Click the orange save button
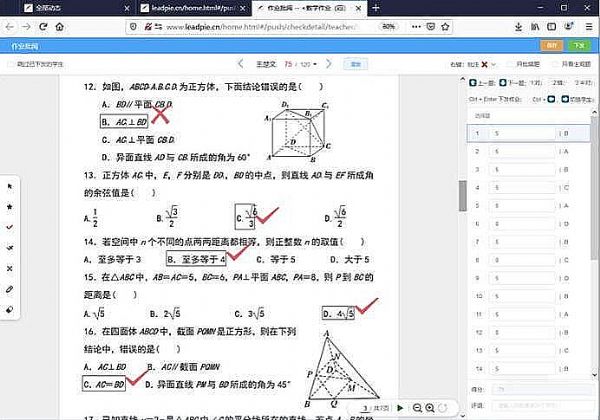The width and height of the screenshot is (600, 420). (551, 46)
